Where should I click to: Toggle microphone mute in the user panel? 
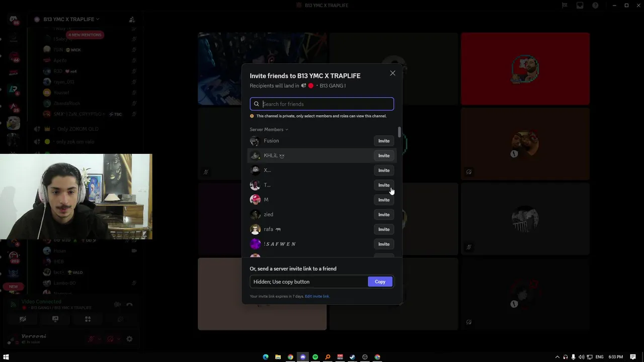click(x=91, y=339)
